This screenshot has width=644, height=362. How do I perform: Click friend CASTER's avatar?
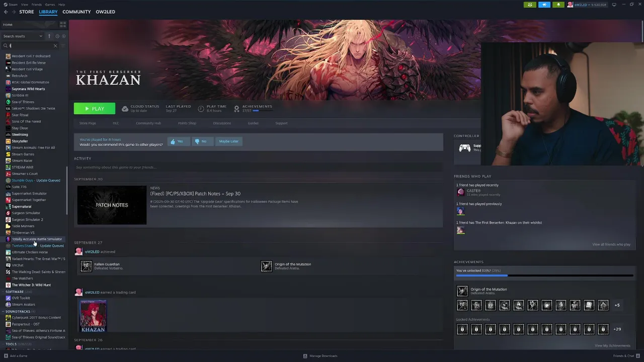click(x=460, y=192)
